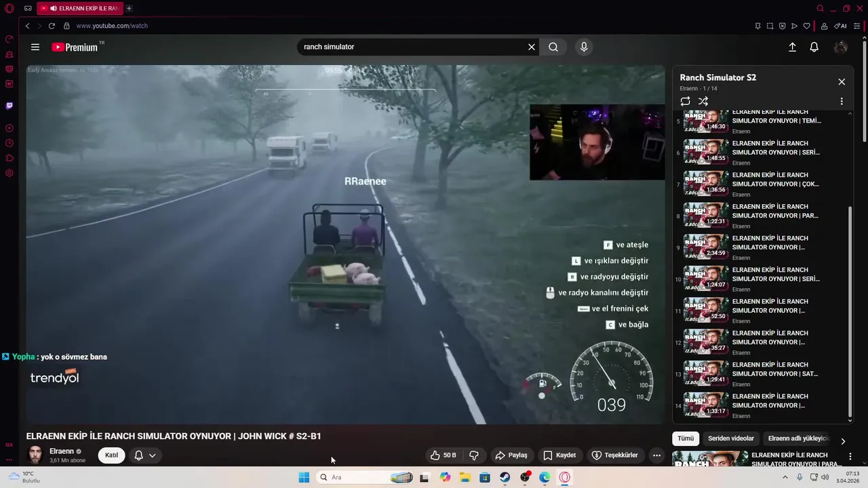This screenshot has height=488, width=868.
Task: Show hidden system tray icons chevron
Action: 785,477
